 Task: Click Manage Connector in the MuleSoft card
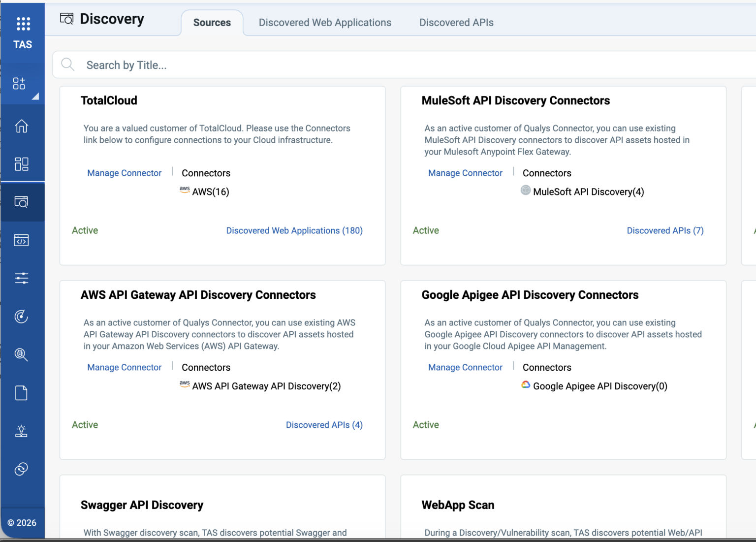coord(466,173)
